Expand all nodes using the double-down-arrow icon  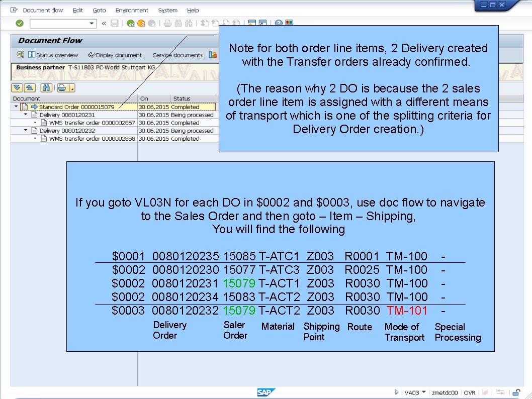click(17, 87)
